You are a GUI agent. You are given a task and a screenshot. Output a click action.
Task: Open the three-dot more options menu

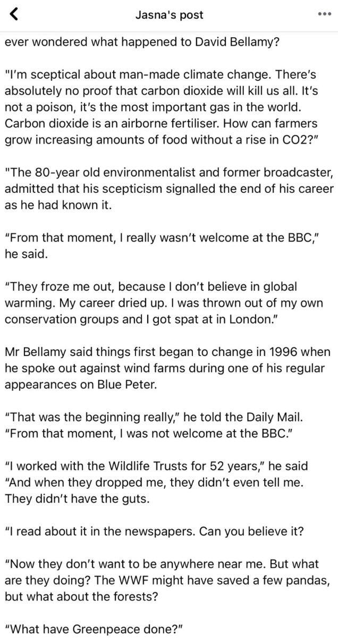[x=323, y=14]
